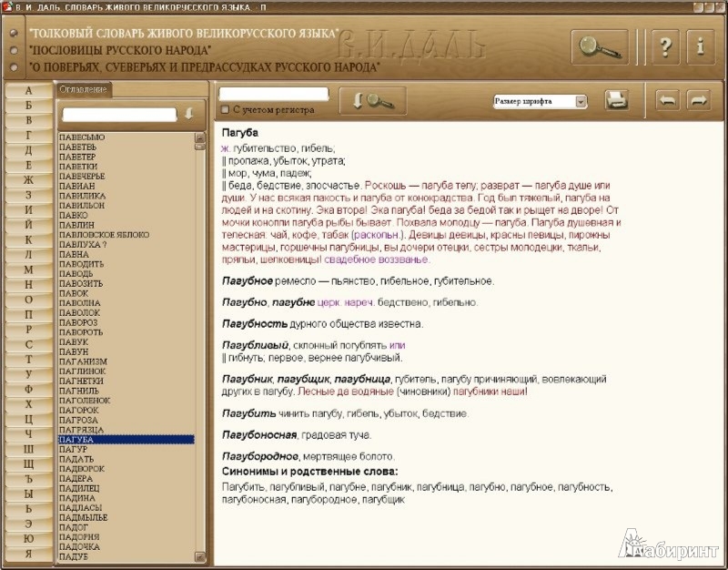Open the 'Размер шрифта' dropdown
The width and height of the screenshot is (728, 570).
click(x=581, y=102)
